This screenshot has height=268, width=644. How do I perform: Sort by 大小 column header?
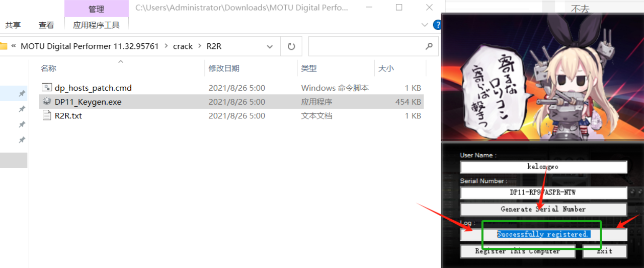(386, 68)
